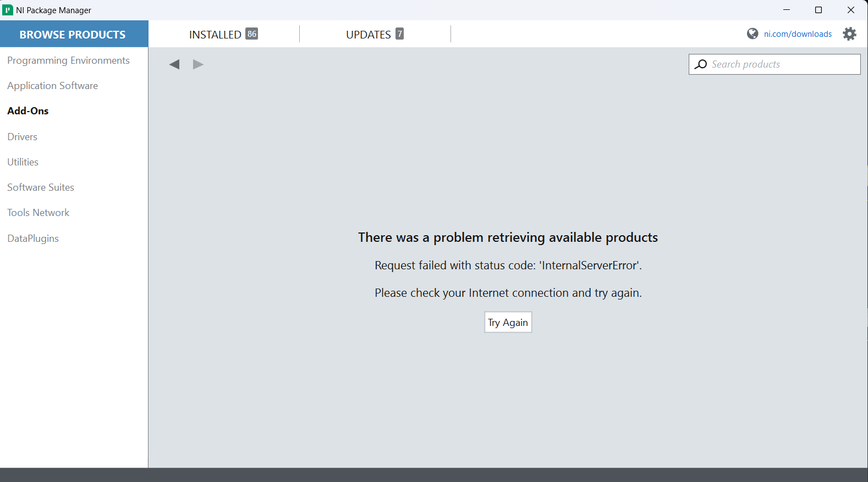Open the settings gear icon
This screenshot has height=482, width=868.
[849, 34]
